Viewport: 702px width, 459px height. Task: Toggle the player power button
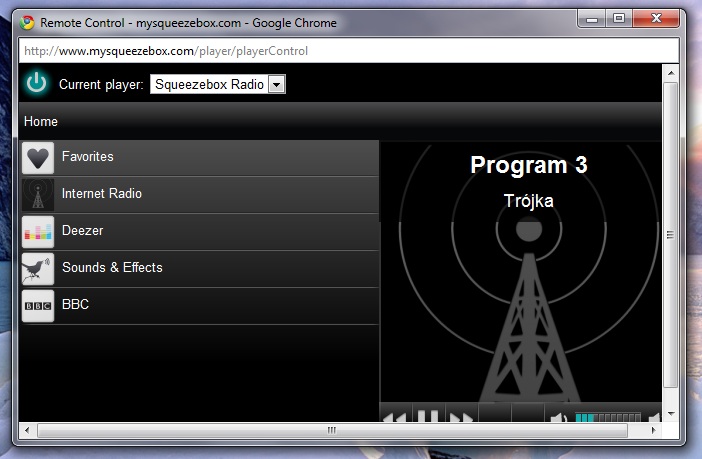click(37, 84)
